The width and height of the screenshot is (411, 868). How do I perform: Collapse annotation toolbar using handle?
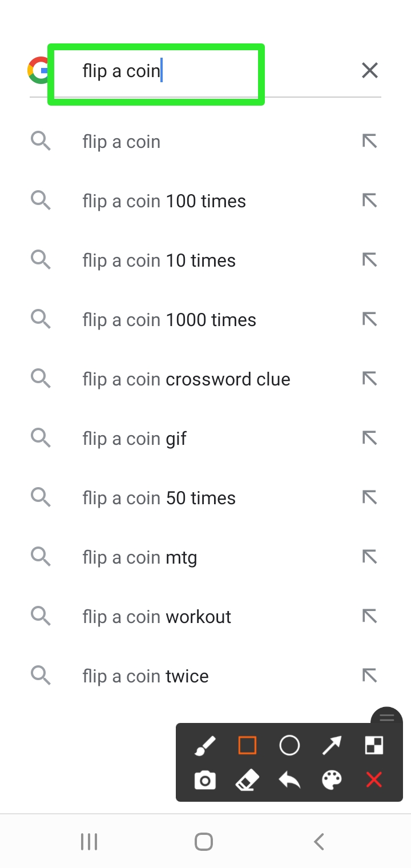click(387, 718)
